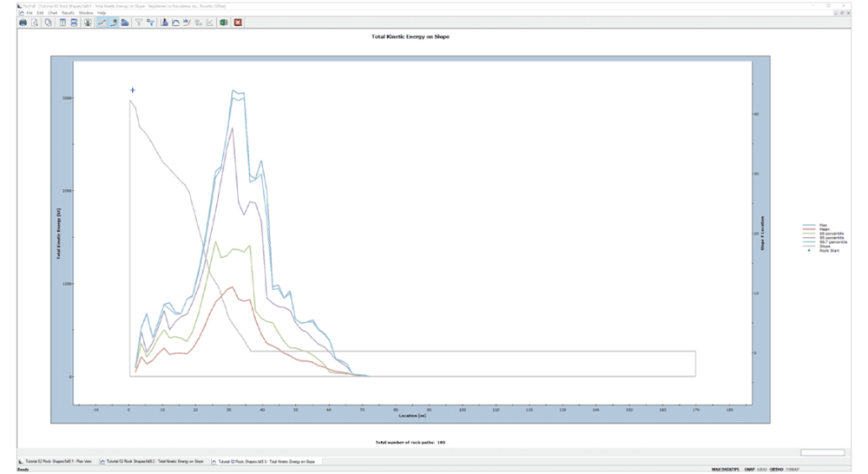Toggle the slope line toolbar button
The width and height of the screenshot is (868, 474).
point(102,23)
